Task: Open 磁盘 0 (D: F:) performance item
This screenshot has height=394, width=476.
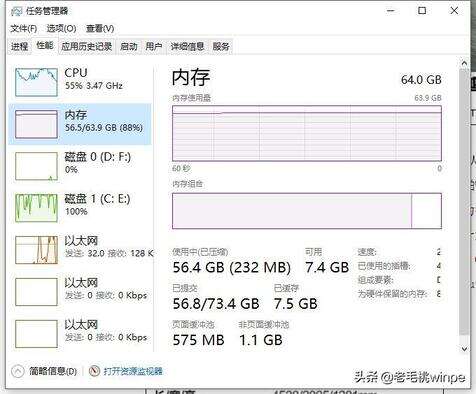Action: click(x=80, y=166)
